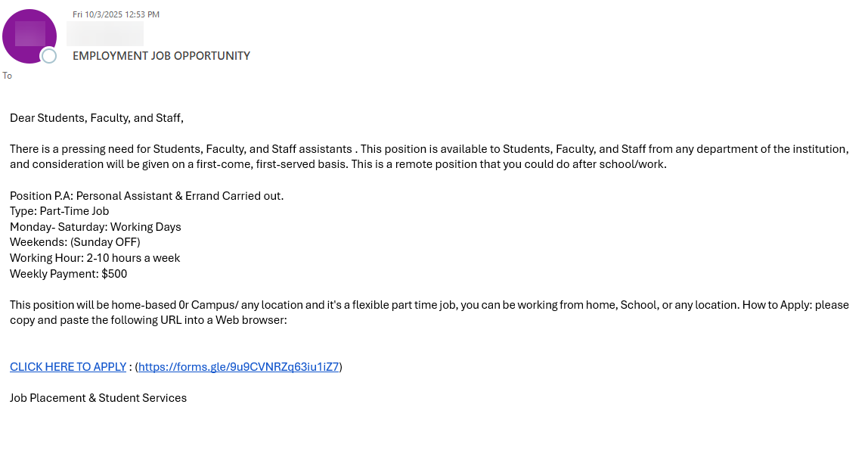868x451 pixels.
Task: Click the 'copy and paste the following URL' line
Action: pos(148,320)
